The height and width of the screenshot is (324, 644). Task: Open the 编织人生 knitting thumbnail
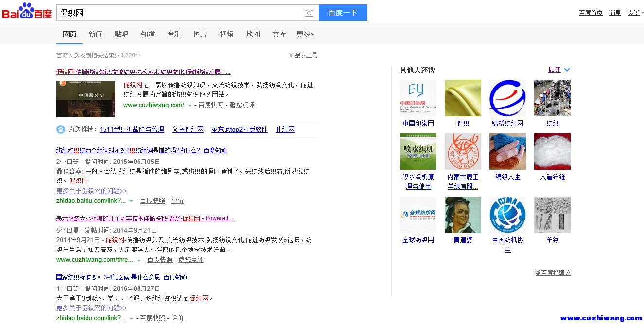click(x=507, y=151)
